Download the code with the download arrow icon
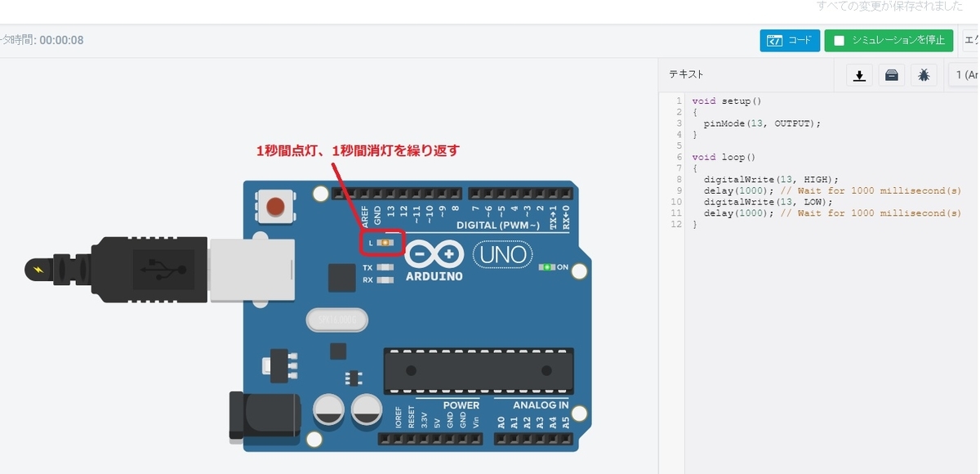Viewport: 980px width, 474px height. pos(859,75)
